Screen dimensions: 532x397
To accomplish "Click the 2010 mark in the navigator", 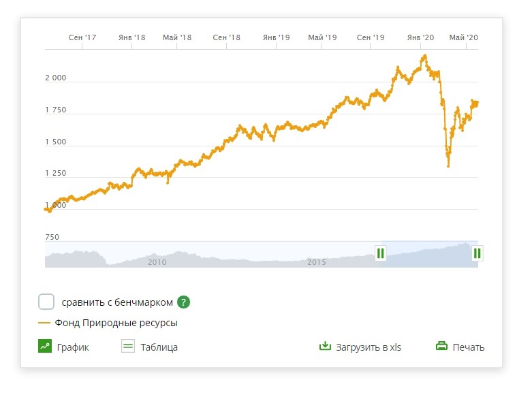I will [157, 261].
